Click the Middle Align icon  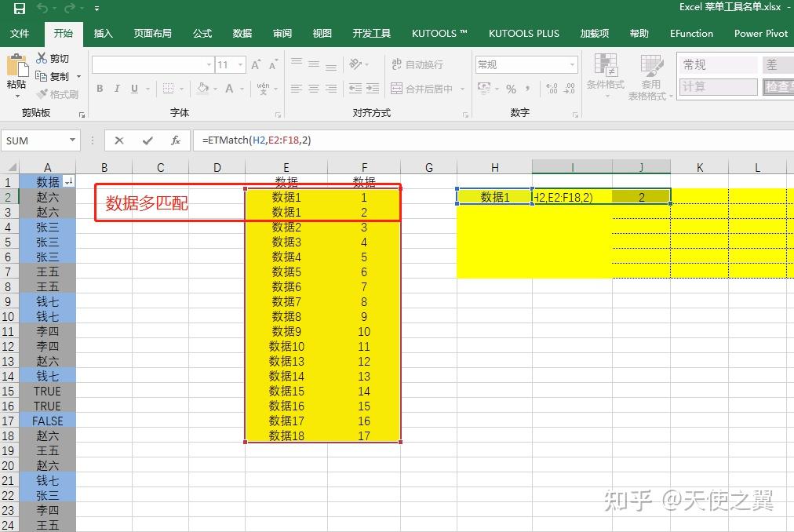314,64
